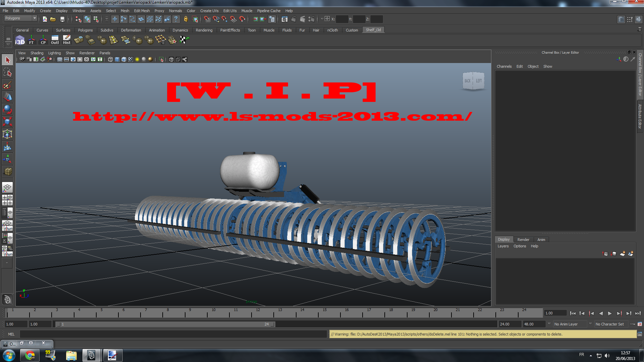Click the FT (Freeze Transformations) shelf button
The height and width of the screenshot is (362, 644).
coord(32,40)
